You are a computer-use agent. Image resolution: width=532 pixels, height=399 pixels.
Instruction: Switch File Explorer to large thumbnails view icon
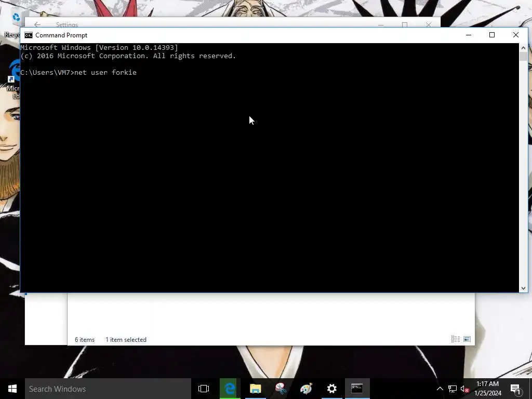pos(467,339)
